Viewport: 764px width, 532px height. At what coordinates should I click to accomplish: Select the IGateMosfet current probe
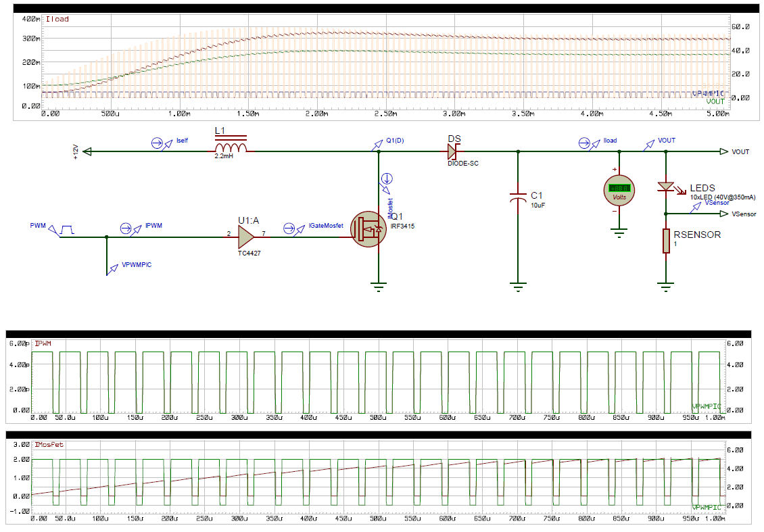tap(294, 228)
